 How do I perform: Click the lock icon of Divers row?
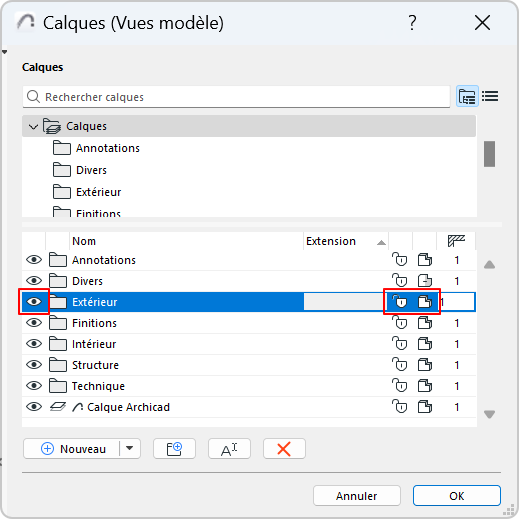[400, 280]
